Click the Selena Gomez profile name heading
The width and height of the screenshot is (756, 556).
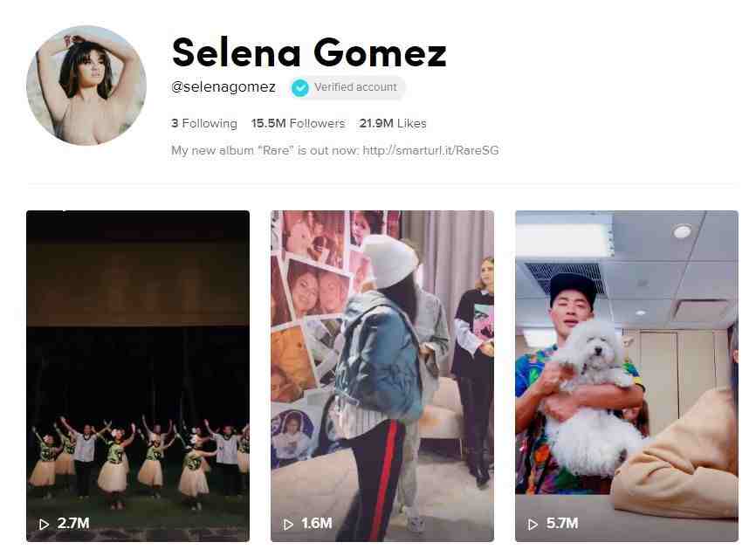309,52
